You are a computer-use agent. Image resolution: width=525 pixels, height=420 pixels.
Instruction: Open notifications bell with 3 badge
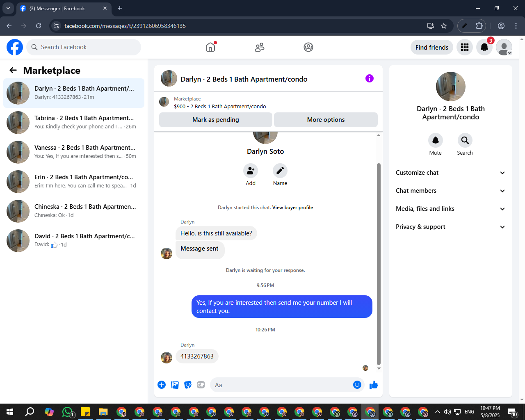click(484, 47)
